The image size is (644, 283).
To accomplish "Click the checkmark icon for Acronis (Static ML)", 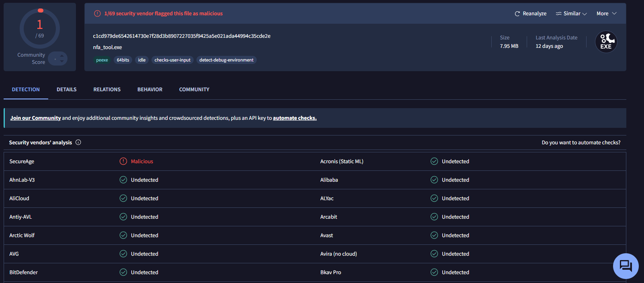I will (x=434, y=161).
